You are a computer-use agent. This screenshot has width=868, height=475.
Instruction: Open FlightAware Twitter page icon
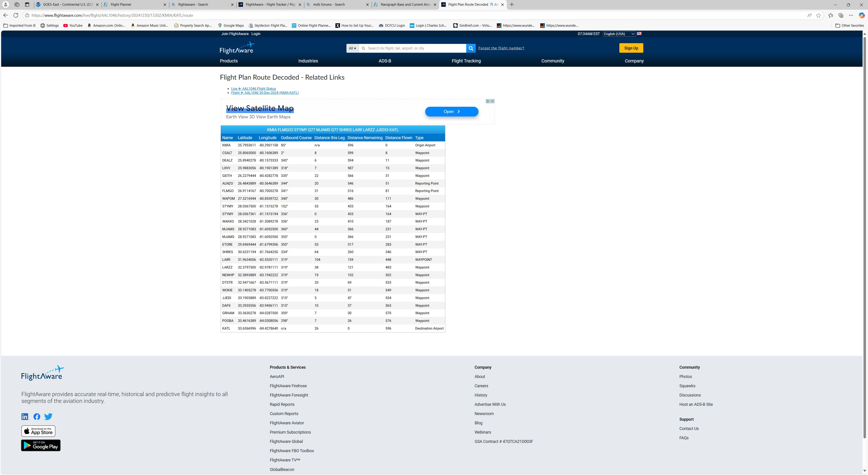(48, 417)
